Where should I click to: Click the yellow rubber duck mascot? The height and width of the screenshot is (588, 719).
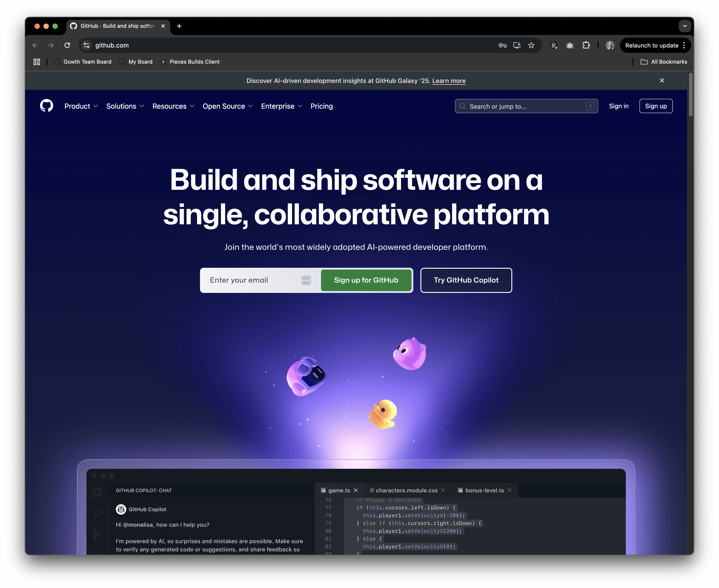(x=383, y=414)
